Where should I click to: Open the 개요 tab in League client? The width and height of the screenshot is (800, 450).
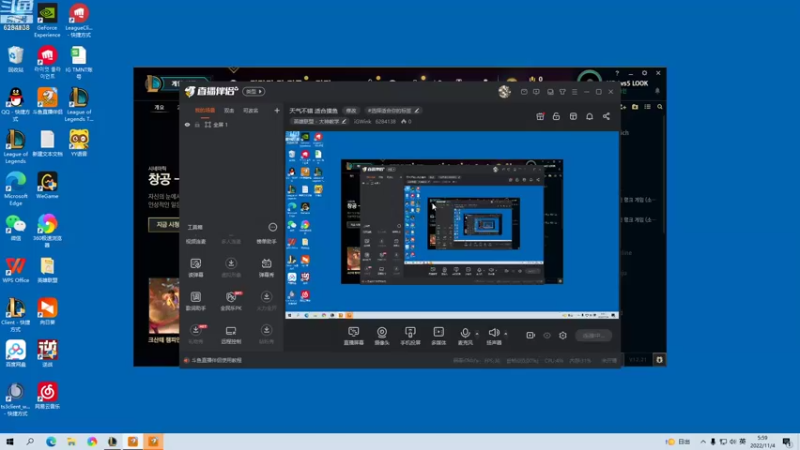[x=160, y=107]
